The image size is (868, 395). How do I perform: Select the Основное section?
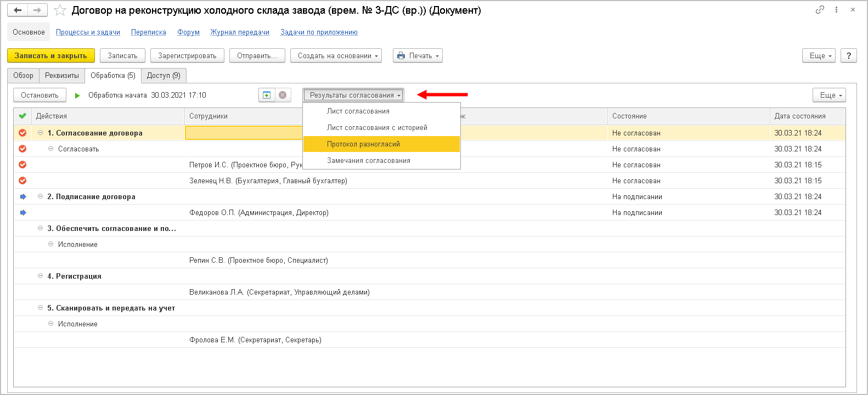pos(29,32)
